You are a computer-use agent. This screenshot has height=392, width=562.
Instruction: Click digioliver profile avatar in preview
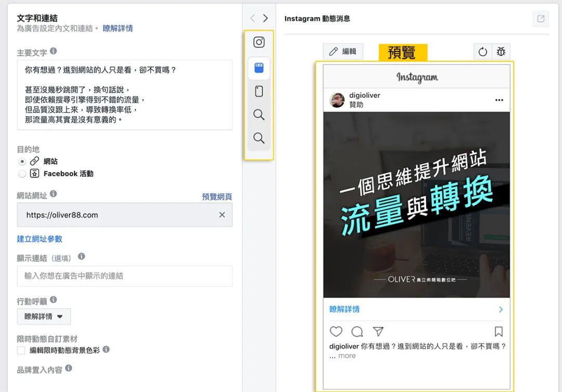tap(337, 100)
